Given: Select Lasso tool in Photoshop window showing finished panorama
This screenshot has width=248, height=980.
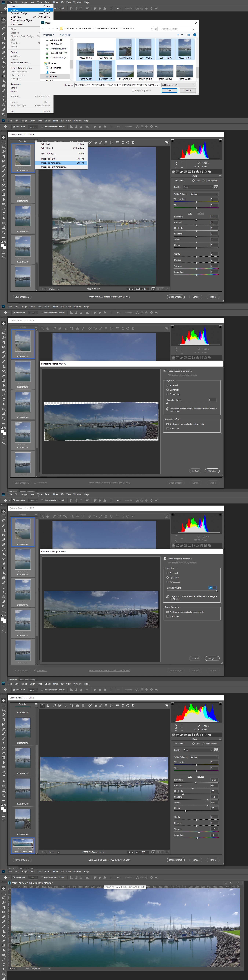Looking at the screenshot, I should tap(4, 897).
